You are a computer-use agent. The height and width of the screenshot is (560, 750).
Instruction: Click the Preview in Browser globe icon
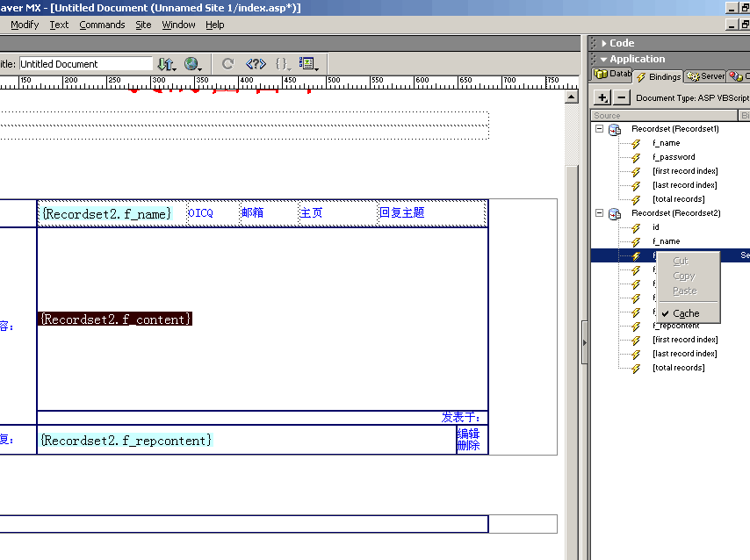pos(192,64)
